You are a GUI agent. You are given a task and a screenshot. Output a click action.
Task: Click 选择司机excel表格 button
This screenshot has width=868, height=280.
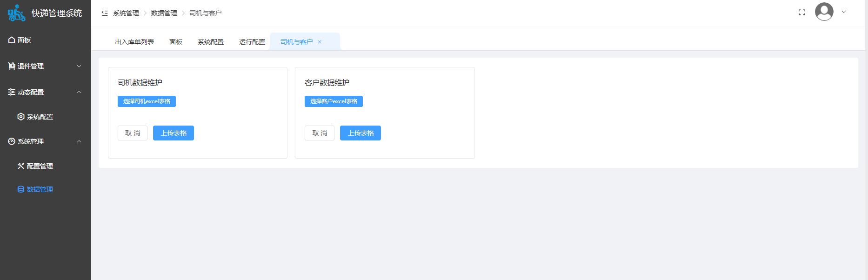[147, 101]
